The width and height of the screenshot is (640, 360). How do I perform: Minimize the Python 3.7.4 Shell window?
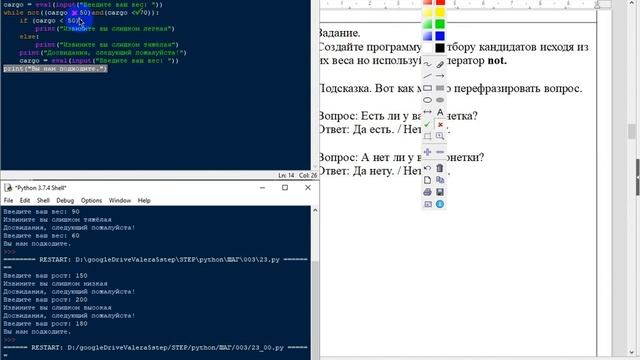(262, 187)
